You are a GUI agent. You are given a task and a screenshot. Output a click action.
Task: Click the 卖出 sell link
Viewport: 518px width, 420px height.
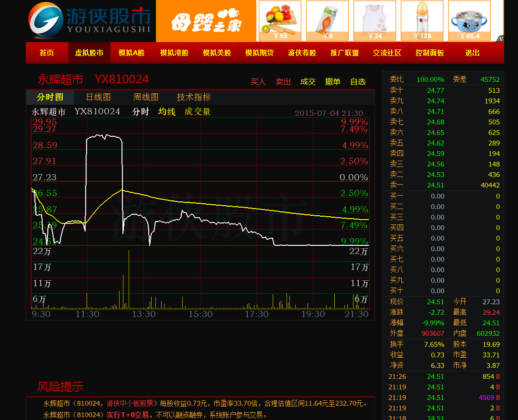283,82
